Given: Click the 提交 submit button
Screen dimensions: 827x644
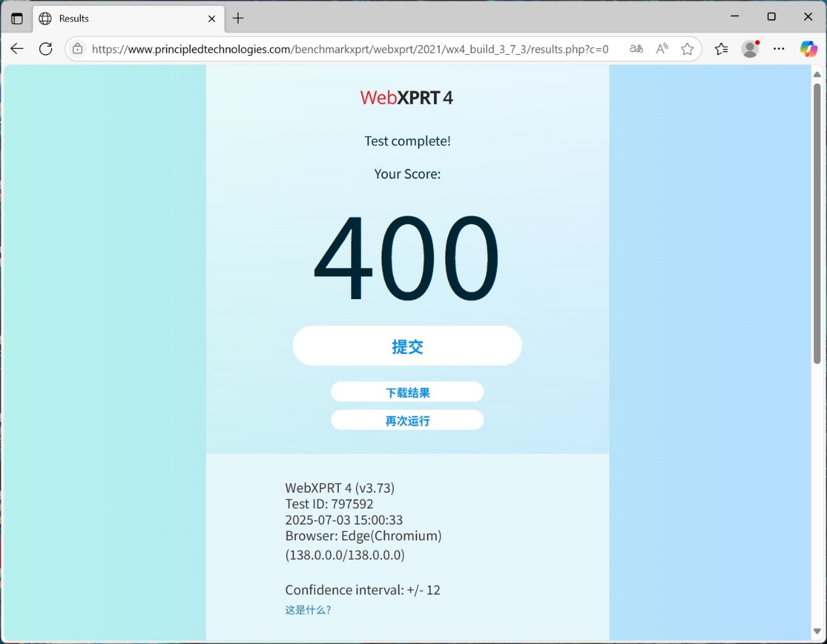Looking at the screenshot, I should 407,346.
